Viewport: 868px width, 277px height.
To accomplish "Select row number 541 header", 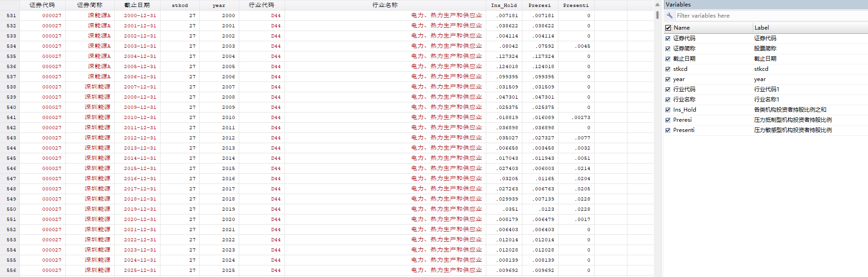I will (10, 118).
